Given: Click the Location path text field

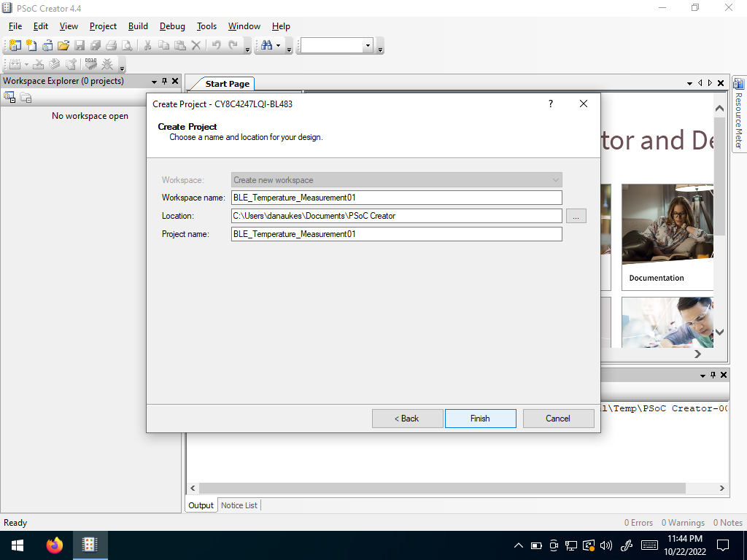Looking at the screenshot, I should point(396,216).
